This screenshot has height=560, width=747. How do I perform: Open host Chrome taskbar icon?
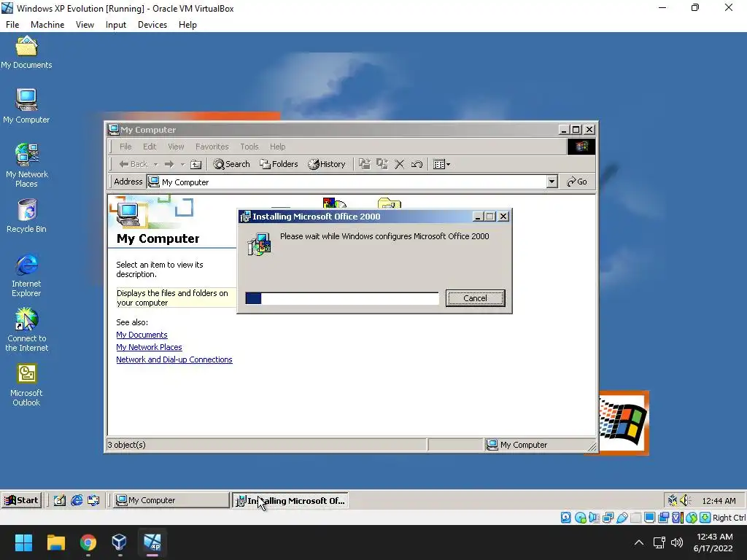88,542
